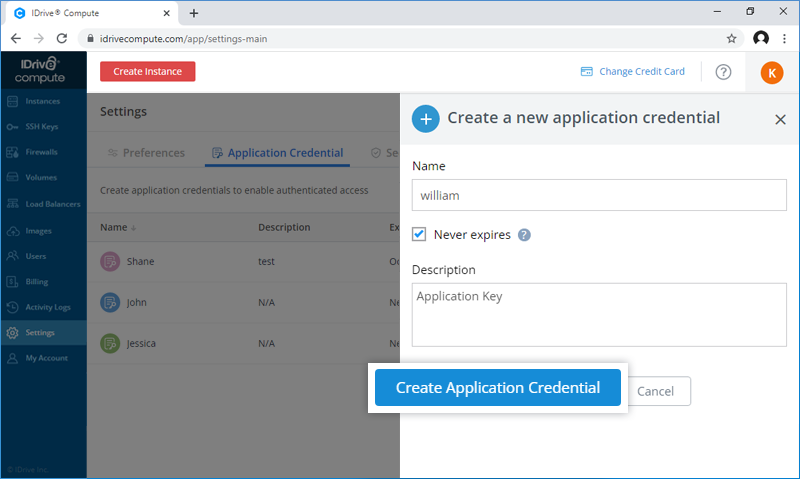800x479 pixels.
Task: Click the IDrive Compute logo
Action: pyautogui.click(x=40, y=70)
